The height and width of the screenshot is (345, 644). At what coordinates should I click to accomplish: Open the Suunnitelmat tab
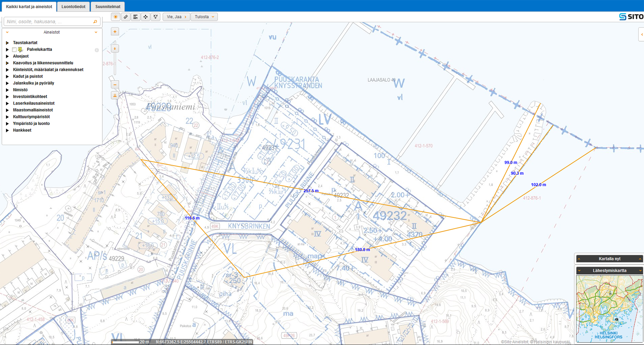pyautogui.click(x=107, y=7)
